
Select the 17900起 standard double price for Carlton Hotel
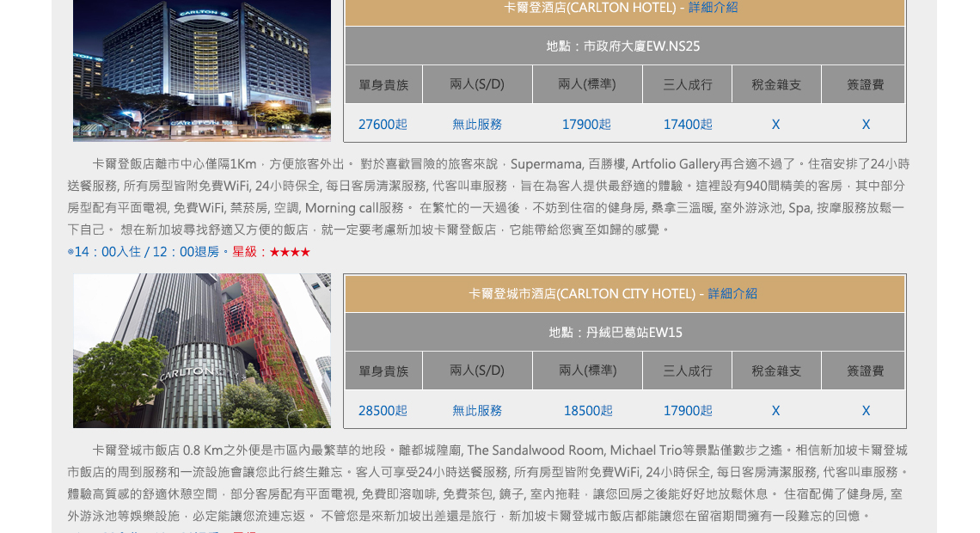586,125
